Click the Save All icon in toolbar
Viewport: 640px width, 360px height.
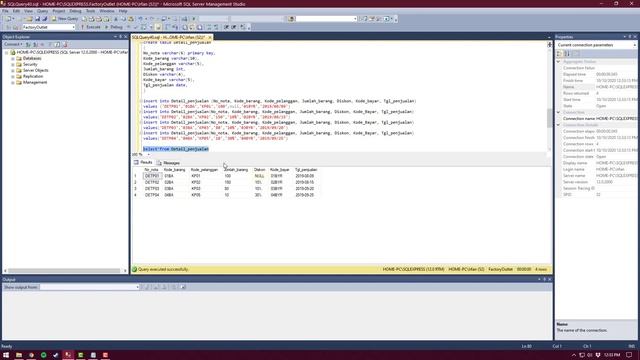[44, 19]
